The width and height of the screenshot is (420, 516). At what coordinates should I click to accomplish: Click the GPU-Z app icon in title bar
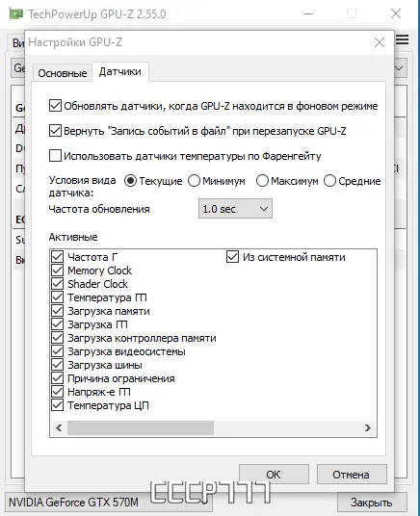[15, 14]
